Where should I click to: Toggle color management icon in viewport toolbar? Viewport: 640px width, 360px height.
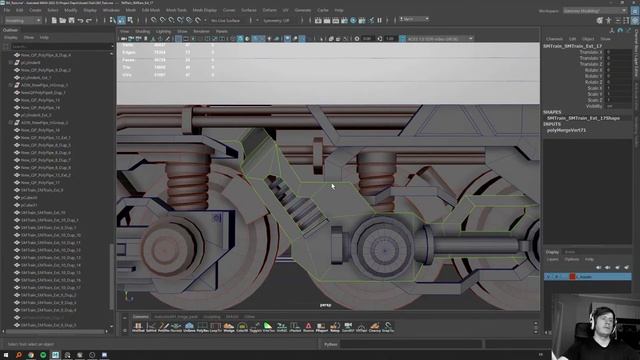pyautogui.click(x=402, y=39)
